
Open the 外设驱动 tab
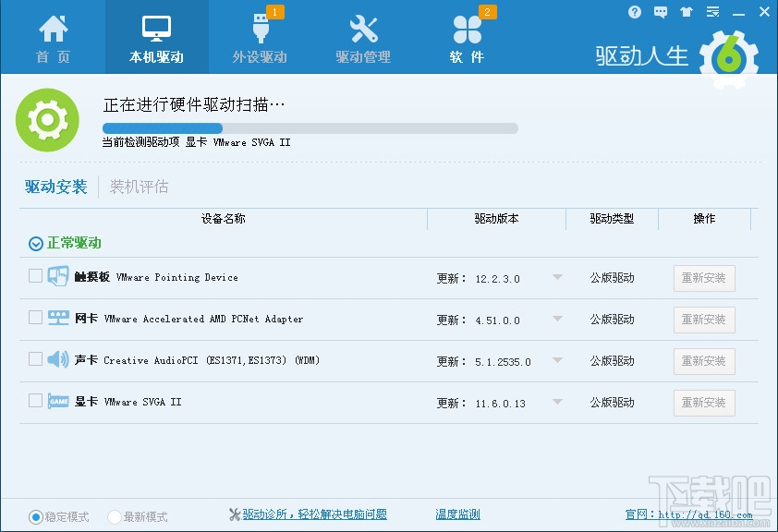[x=260, y=39]
